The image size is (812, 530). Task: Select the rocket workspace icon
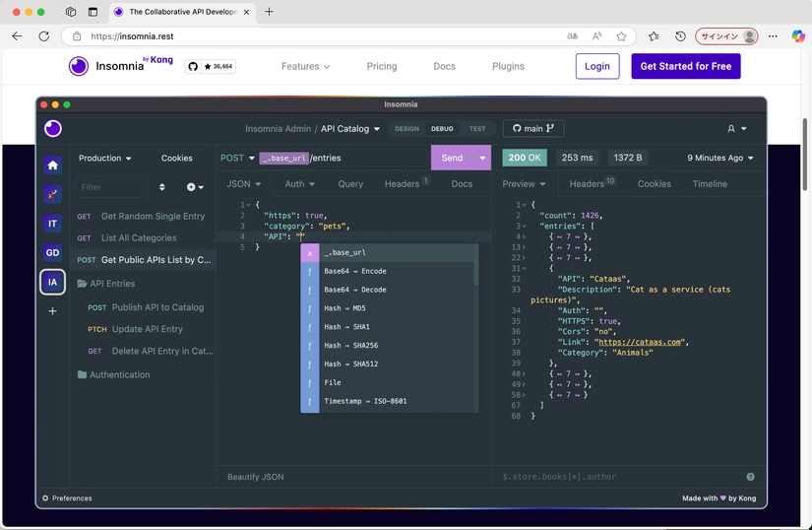tap(52, 194)
